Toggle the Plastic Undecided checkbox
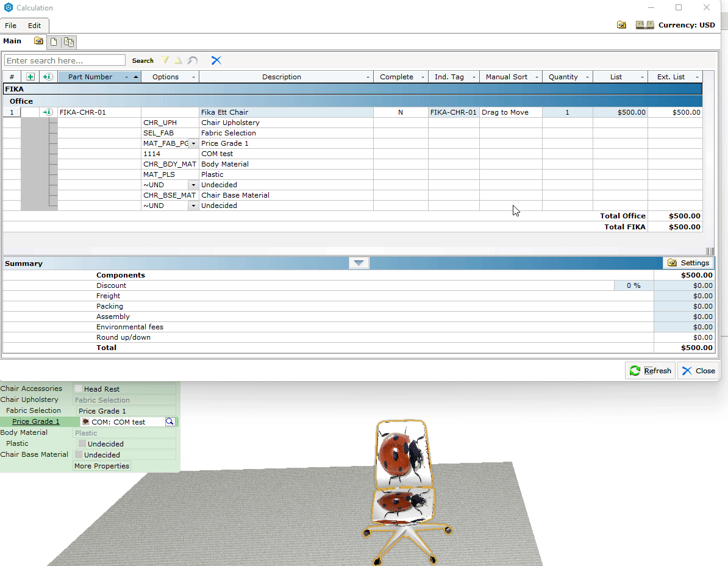This screenshot has width=728, height=566. pos(82,443)
